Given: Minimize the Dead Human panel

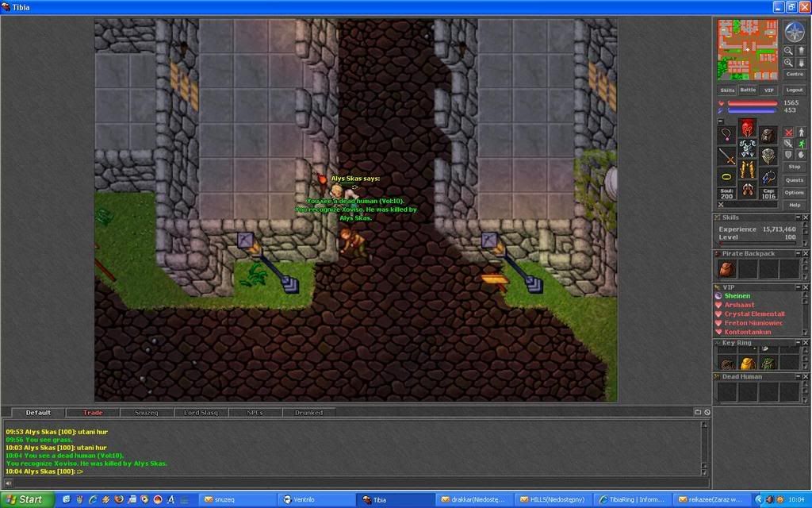Looking at the screenshot, I should [x=798, y=376].
